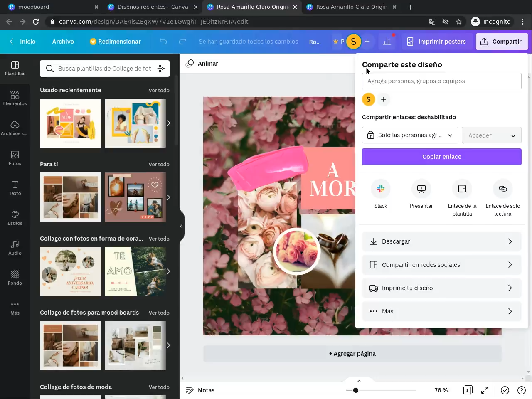532x399 pixels.
Task: Open the Plantillas sidebar panel
Action: pyautogui.click(x=15, y=68)
